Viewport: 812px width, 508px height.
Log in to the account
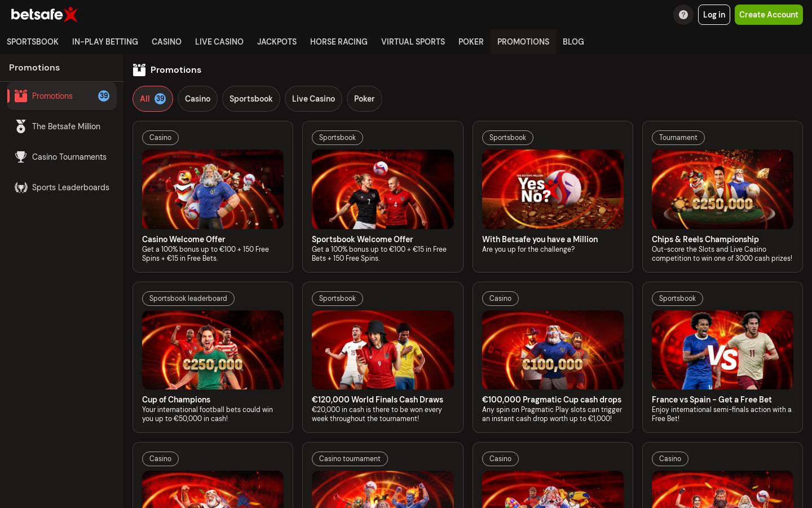(x=714, y=15)
